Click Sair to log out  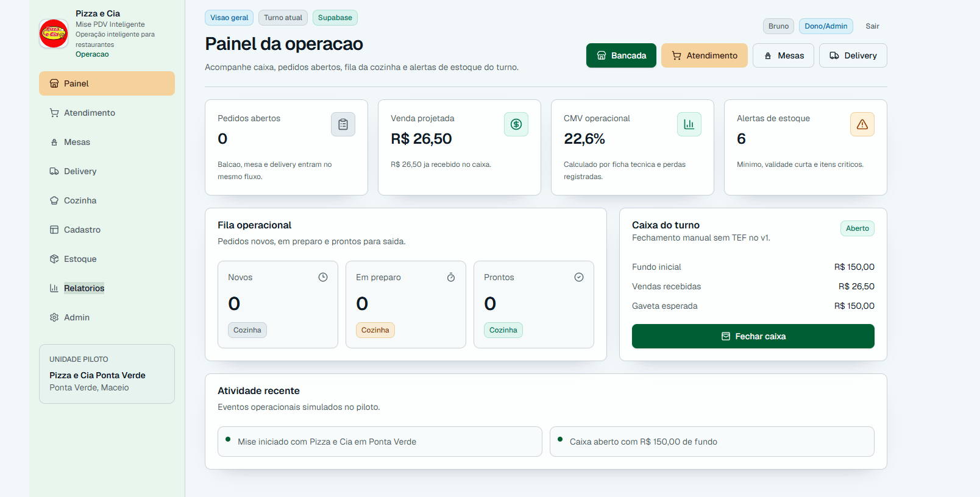[873, 26]
